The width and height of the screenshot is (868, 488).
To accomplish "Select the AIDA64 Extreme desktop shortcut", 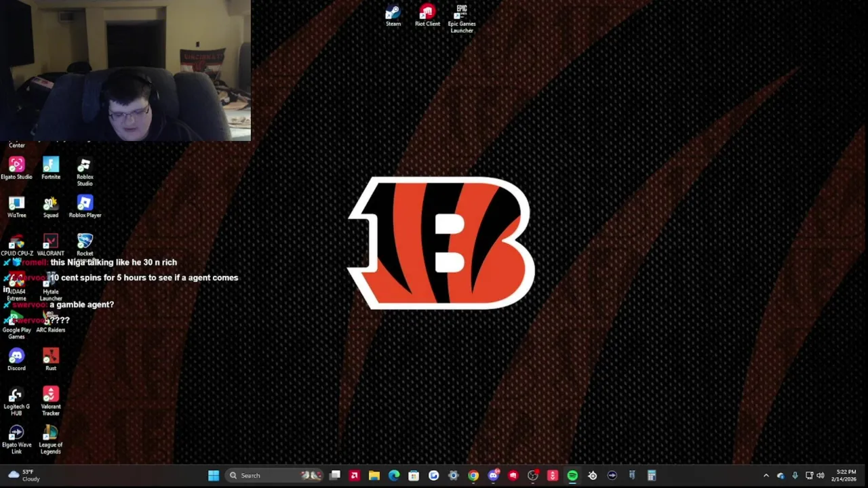I will point(16,288).
